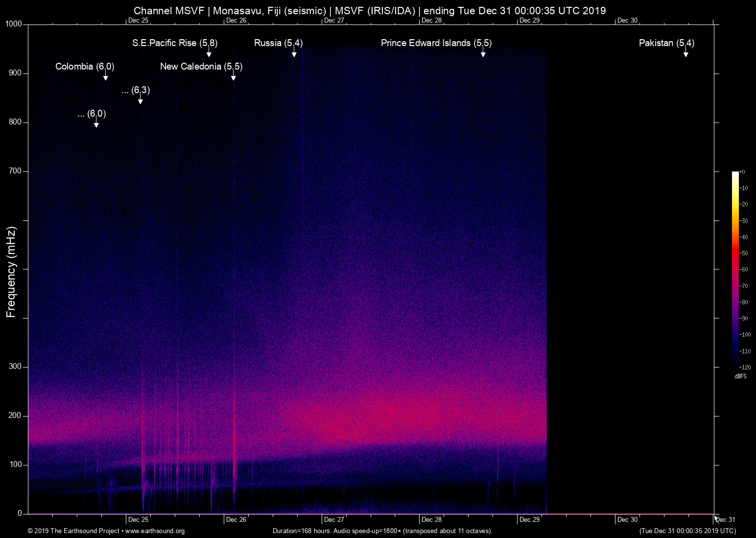This screenshot has width=756, height=538.
Task: Click the Colombia (6.0) earthquake label
Action: coord(85,67)
